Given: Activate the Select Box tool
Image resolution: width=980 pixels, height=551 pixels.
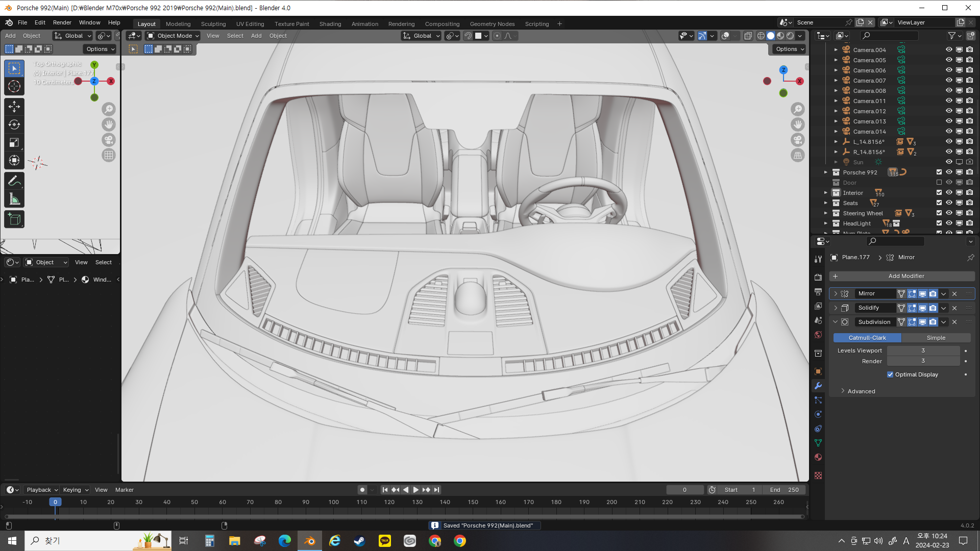Looking at the screenshot, I should [x=14, y=68].
